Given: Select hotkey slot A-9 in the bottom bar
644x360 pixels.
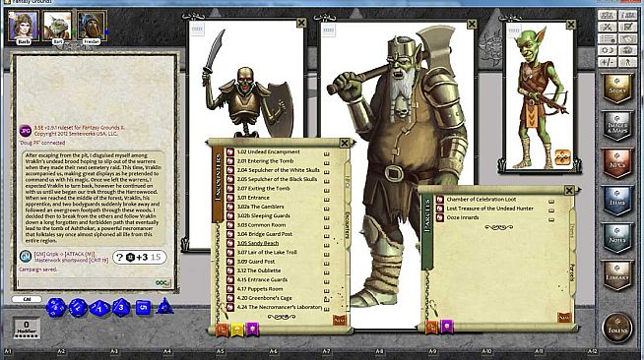Looking at the screenshot, I should click(432, 351).
